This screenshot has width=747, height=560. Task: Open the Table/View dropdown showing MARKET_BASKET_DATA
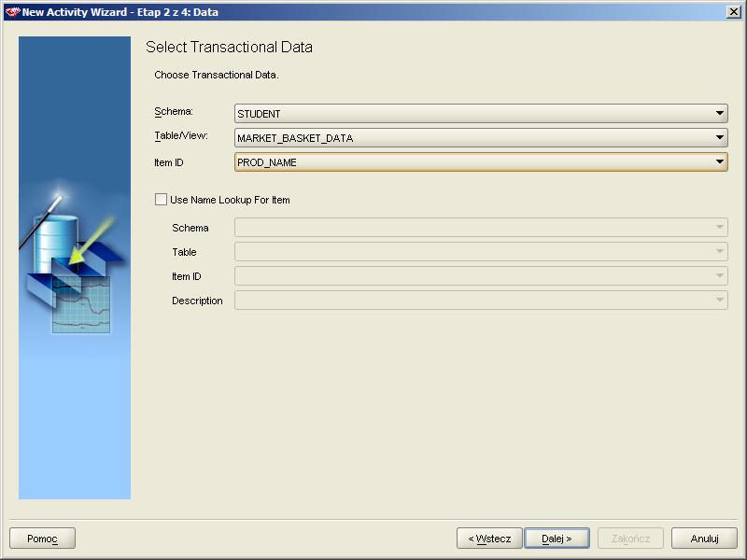coord(481,137)
